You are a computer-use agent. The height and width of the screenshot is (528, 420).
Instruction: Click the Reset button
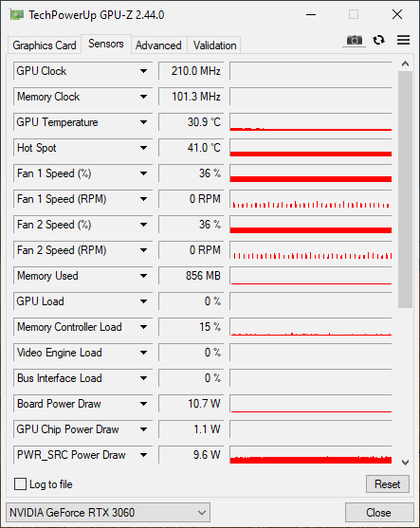(388, 484)
